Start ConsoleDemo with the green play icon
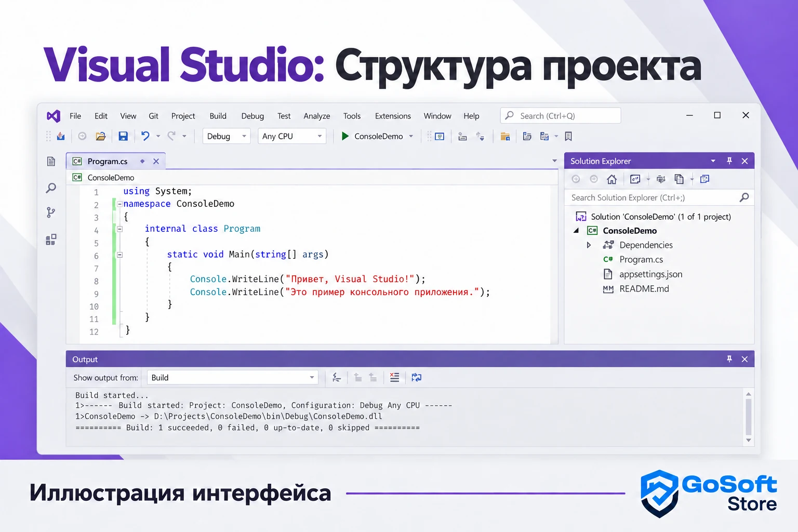 pyautogui.click(x=345, y=136)
